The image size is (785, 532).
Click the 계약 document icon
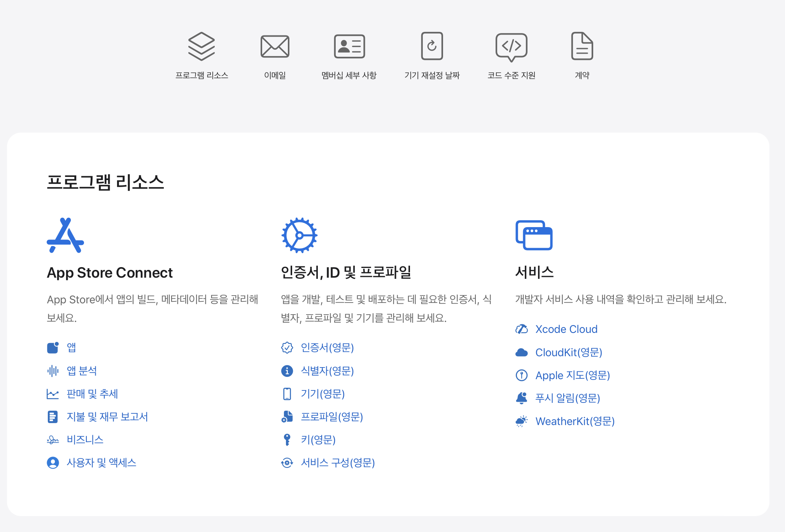click(x=582, y=46)
